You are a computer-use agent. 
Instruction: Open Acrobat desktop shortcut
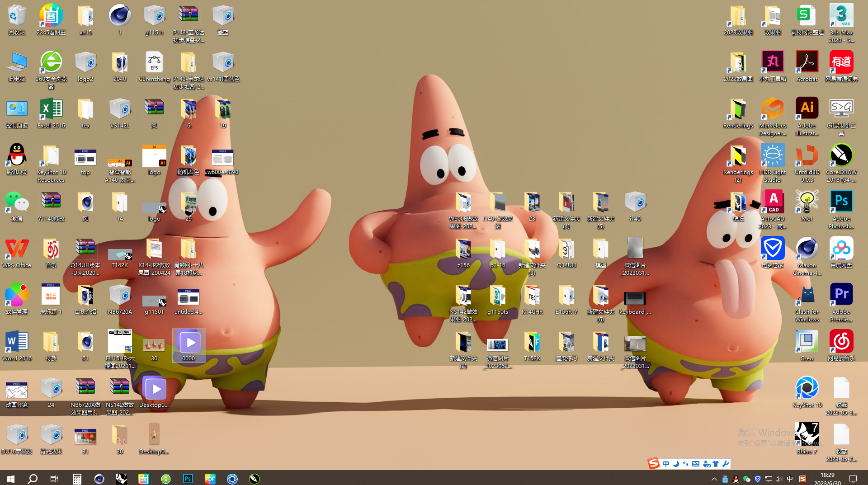click(x=807, y=67)
